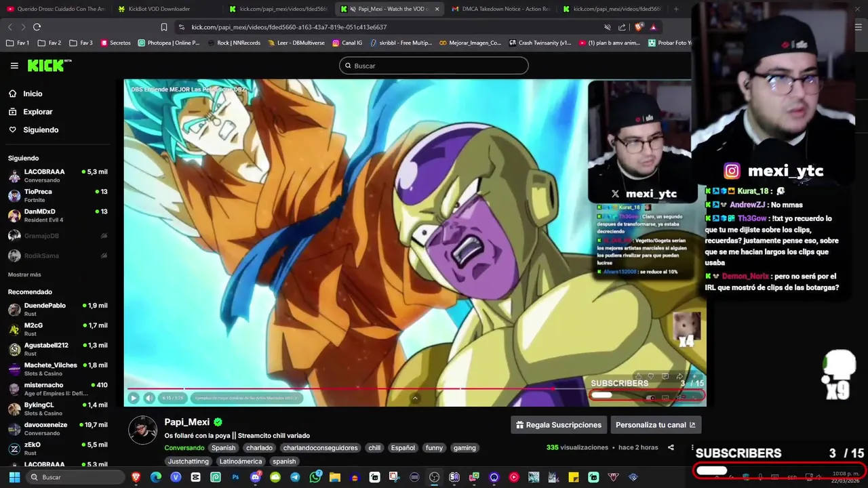Click Regala Suscripciones button
This screenshot has height=488, width=868.
pyautogui.click(x=559, y=425)
